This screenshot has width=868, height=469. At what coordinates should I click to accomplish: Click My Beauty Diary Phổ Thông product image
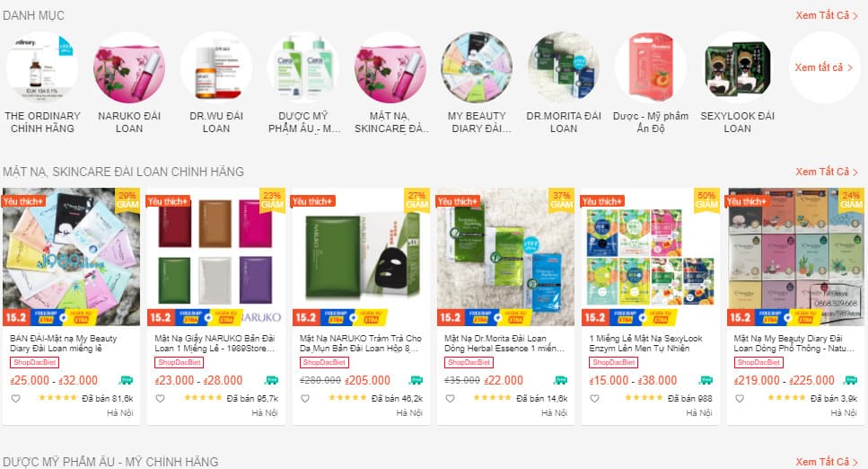tap(795, 257)
